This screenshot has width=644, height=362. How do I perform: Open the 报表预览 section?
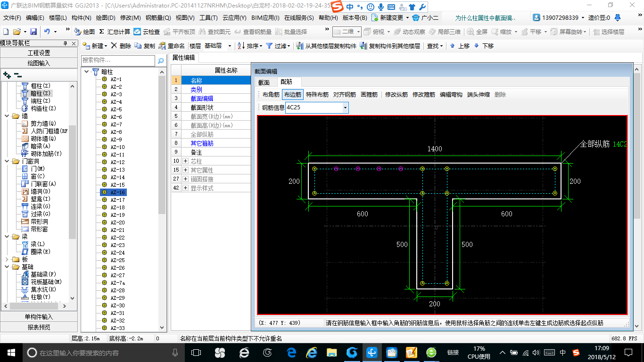point(39,327)
